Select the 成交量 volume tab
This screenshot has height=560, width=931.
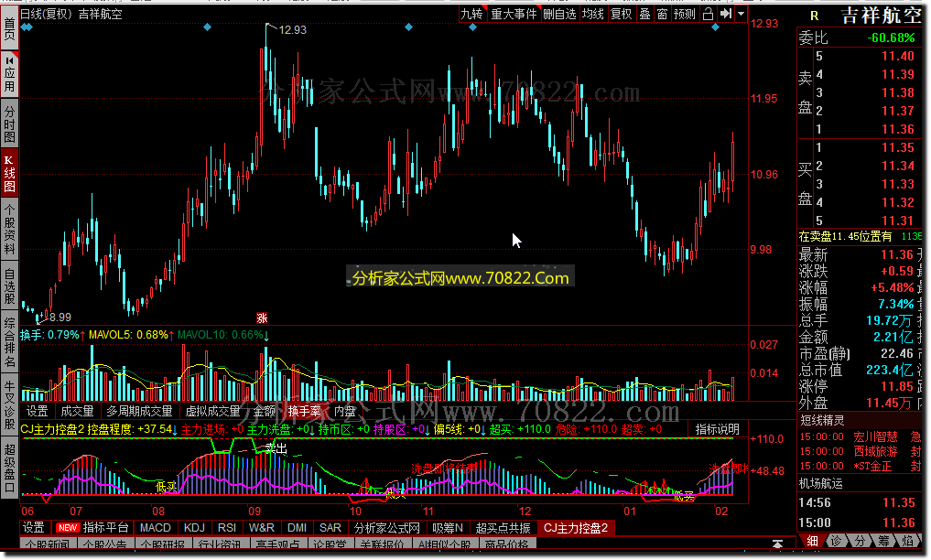tap(78, 411)
